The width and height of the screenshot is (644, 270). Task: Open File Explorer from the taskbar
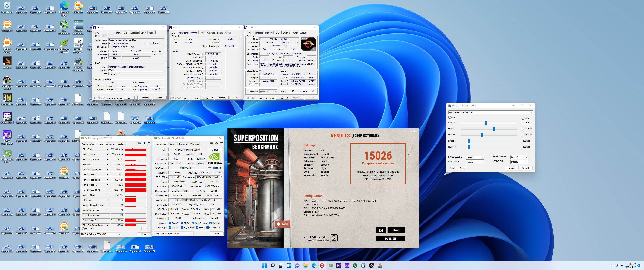pyautogui.click(x=306, y=265)
